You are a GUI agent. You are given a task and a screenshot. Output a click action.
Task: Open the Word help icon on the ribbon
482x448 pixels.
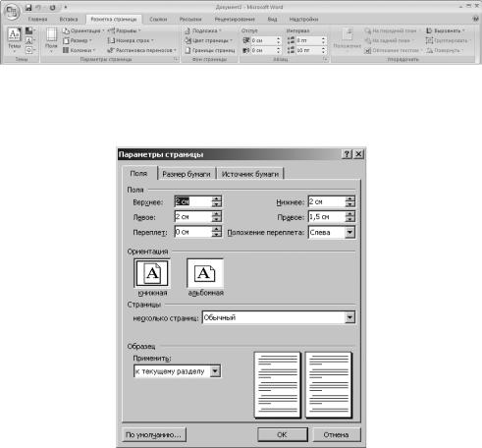click(x=475, y=19)
